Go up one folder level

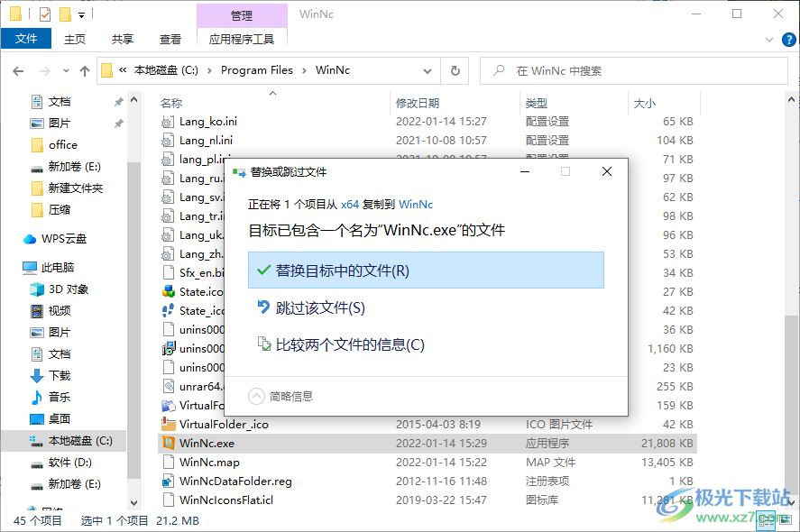[85, 71]
